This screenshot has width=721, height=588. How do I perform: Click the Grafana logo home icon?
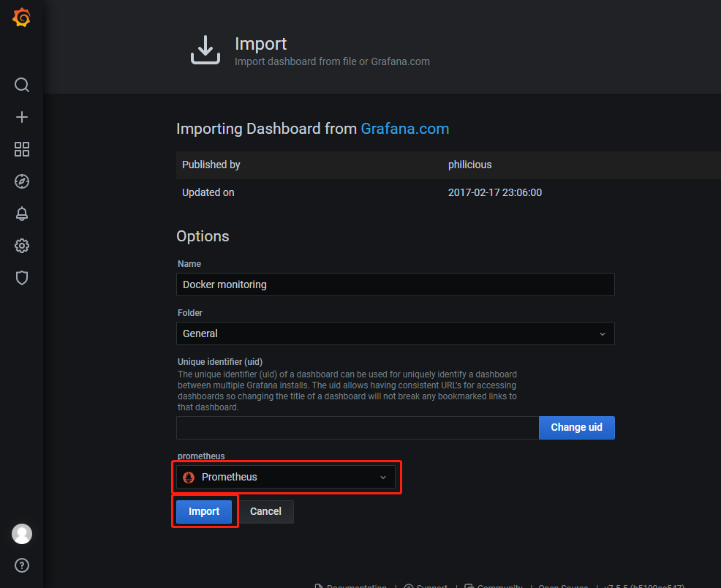[x=22, y=18]
